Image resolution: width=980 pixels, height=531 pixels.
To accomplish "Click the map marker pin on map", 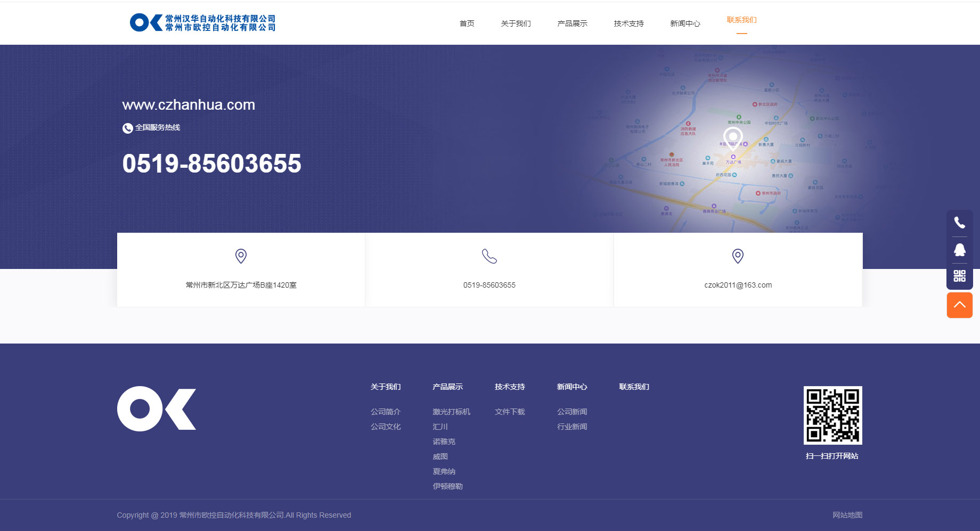I will pos(733,137).
